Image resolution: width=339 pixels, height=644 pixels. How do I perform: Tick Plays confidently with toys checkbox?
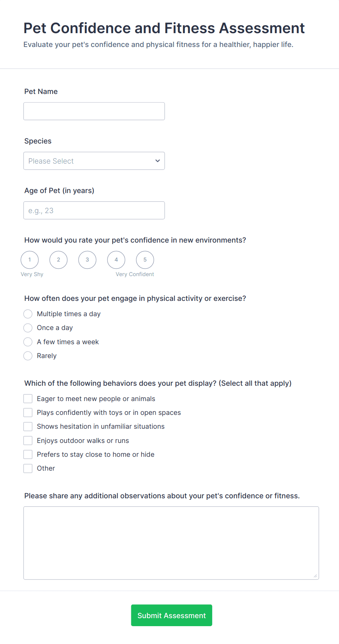28,412
